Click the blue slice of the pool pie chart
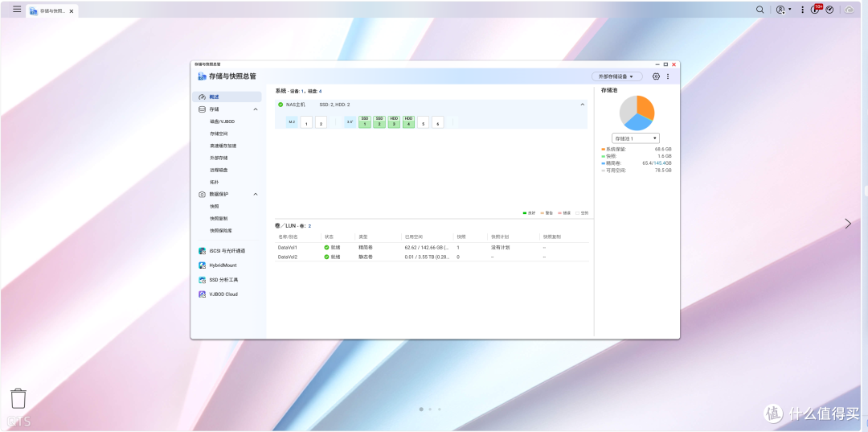 637,123
